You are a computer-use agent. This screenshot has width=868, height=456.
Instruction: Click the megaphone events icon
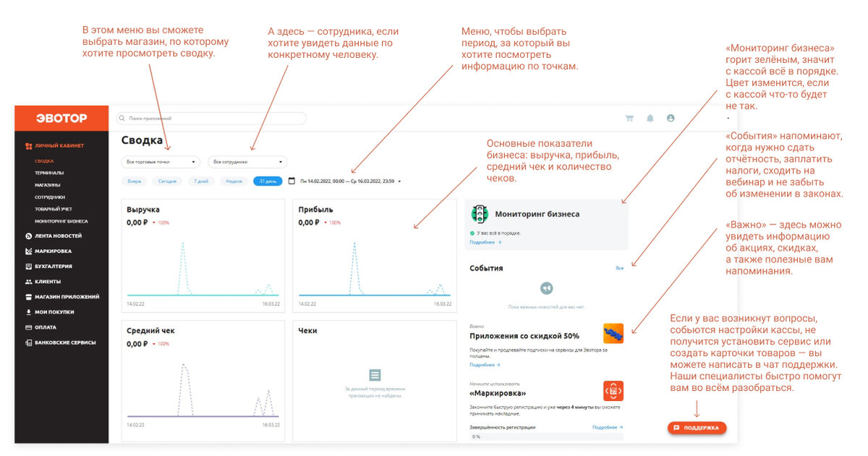(x=548, y=288)
